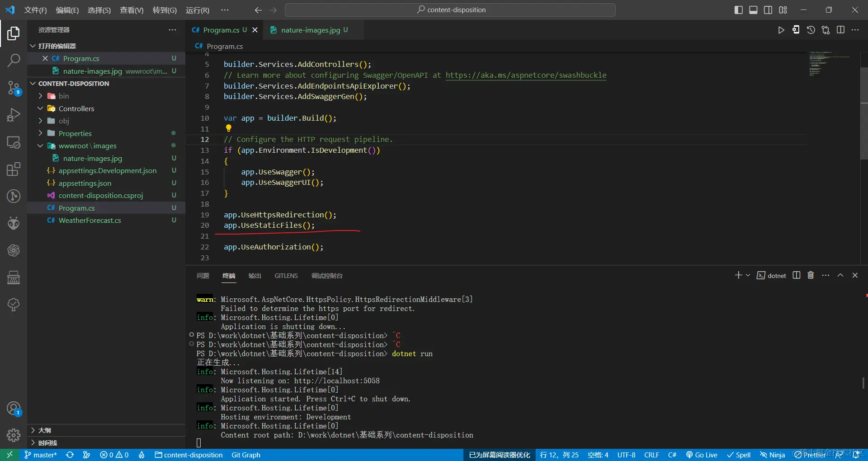Open Source Control view with 9 badge

pyautogui.click(x=14, y=88)
